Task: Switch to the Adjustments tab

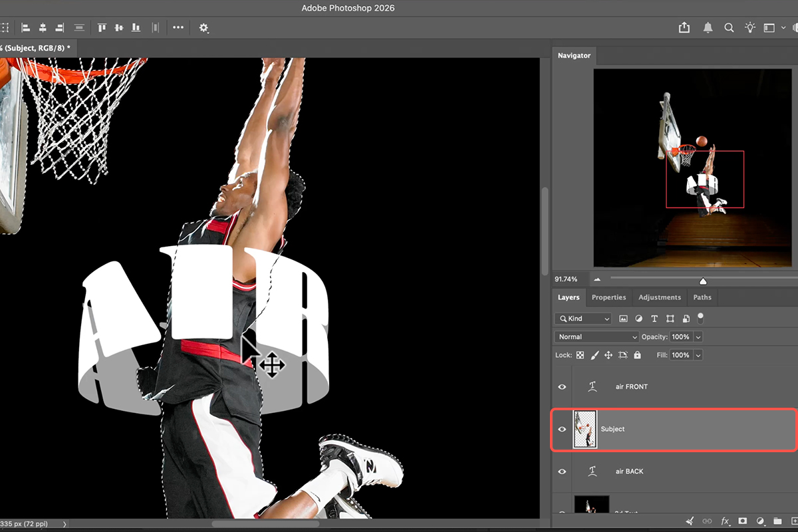Action: tap(660, 297)
